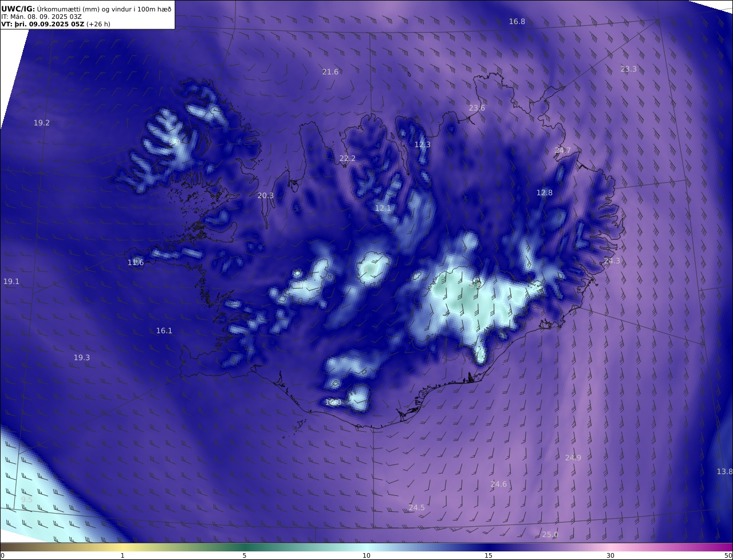Click the value 25.0 on the map

[x=550, y=534]
